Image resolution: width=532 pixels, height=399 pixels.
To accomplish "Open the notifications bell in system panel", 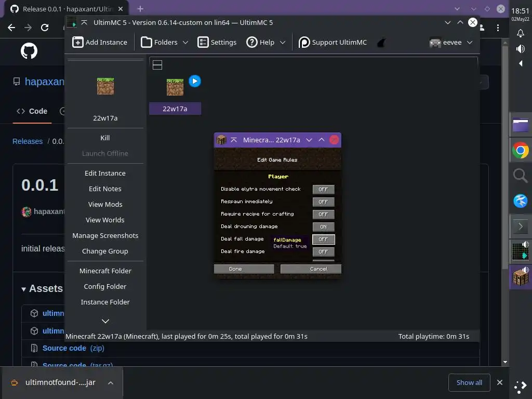I will [521, 33].
